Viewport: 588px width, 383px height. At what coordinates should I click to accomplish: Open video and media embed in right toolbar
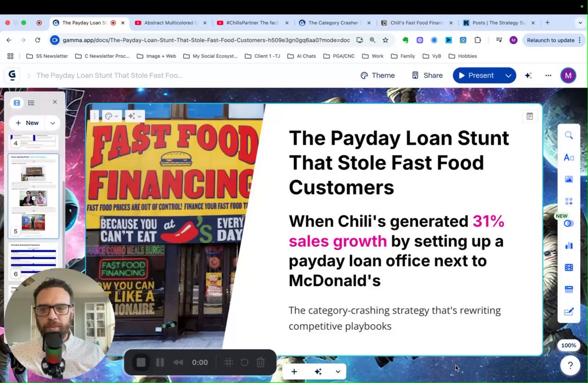click(569, 268)
